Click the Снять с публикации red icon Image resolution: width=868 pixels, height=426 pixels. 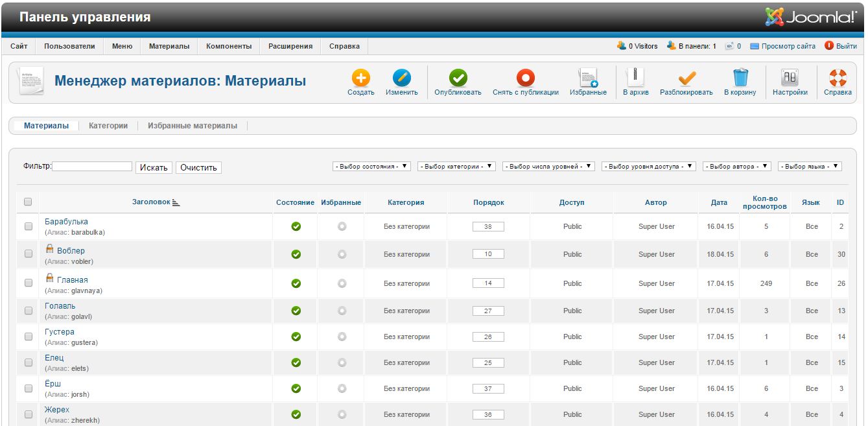pyautogui.click(x=525, y=78)
